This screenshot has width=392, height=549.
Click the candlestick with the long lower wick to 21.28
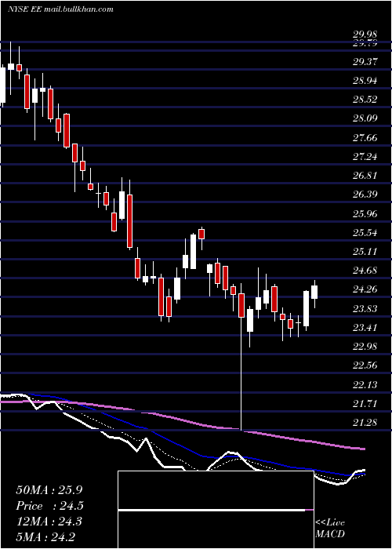tap(241, 356)
